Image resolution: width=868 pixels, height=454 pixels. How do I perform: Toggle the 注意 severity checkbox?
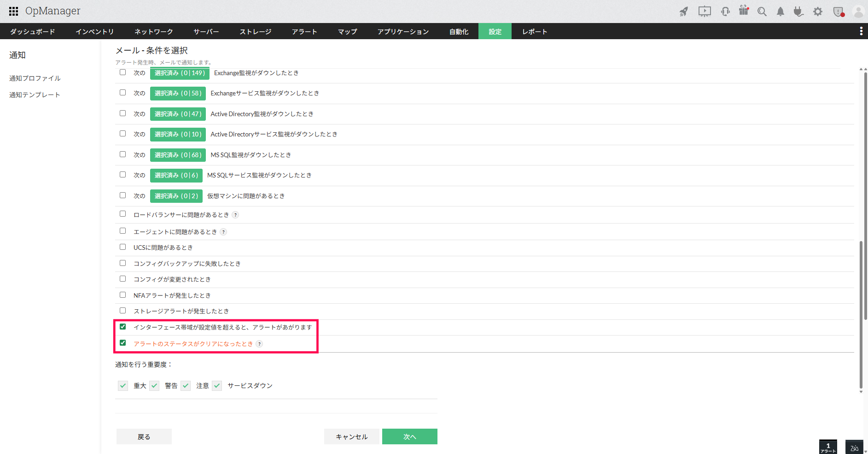click(186, 386)
